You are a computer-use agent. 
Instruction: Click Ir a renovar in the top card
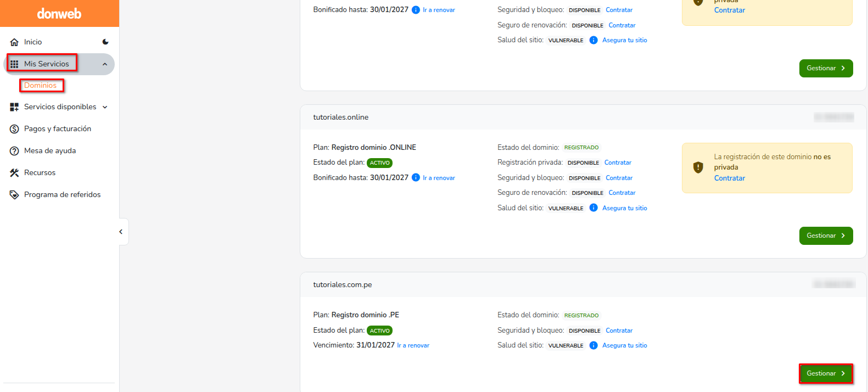click(x=439, y=10)
